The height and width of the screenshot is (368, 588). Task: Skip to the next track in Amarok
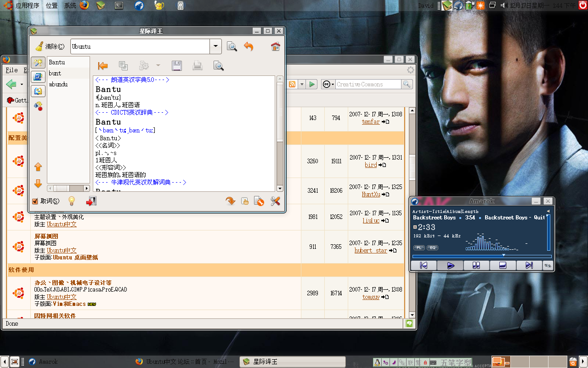coord(529,265)
